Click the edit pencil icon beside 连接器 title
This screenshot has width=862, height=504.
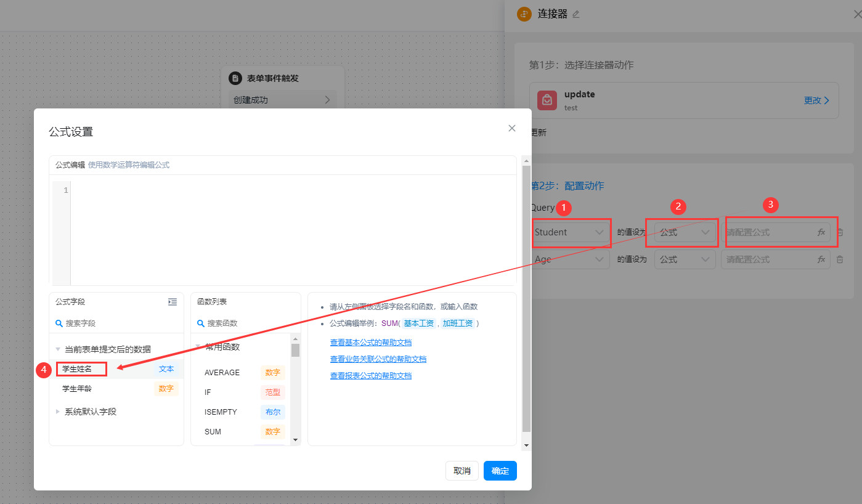point(576,14)
